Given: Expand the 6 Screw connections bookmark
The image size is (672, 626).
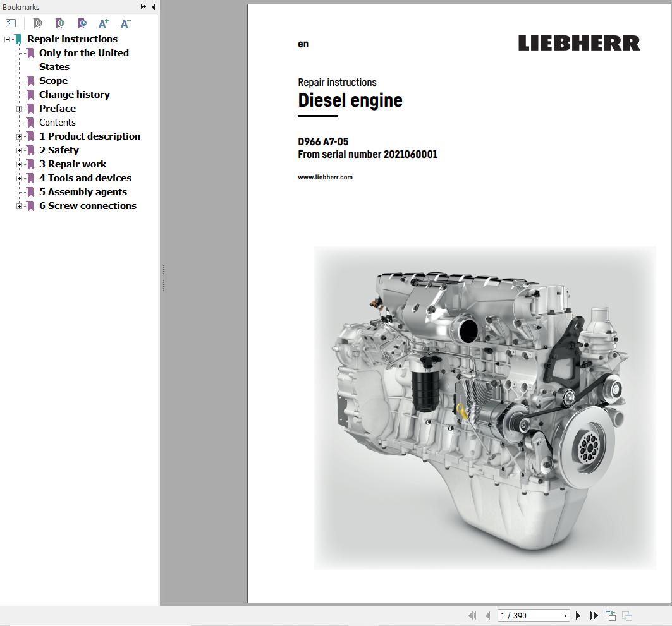Looking at the screenshot, I should [20, 205].
